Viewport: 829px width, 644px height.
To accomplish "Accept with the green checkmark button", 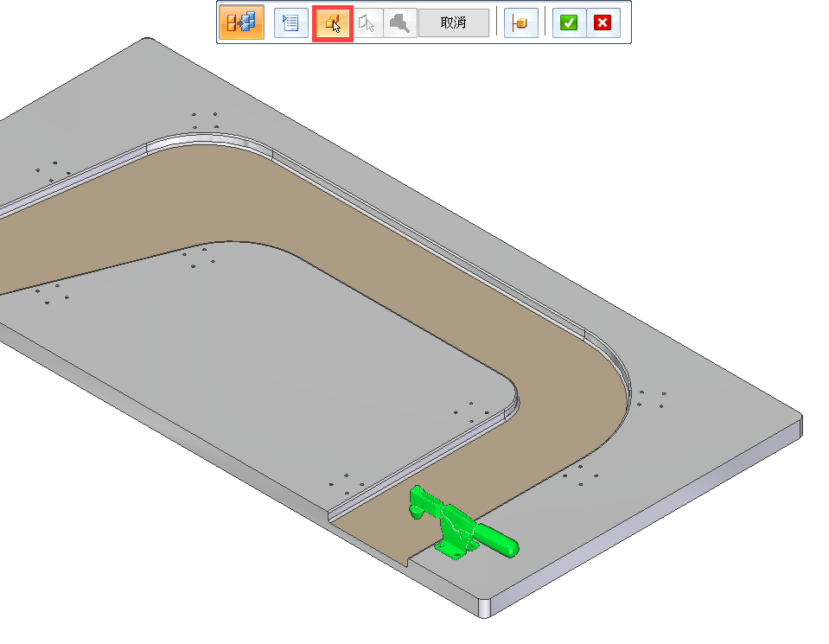I will pos(569,22).
